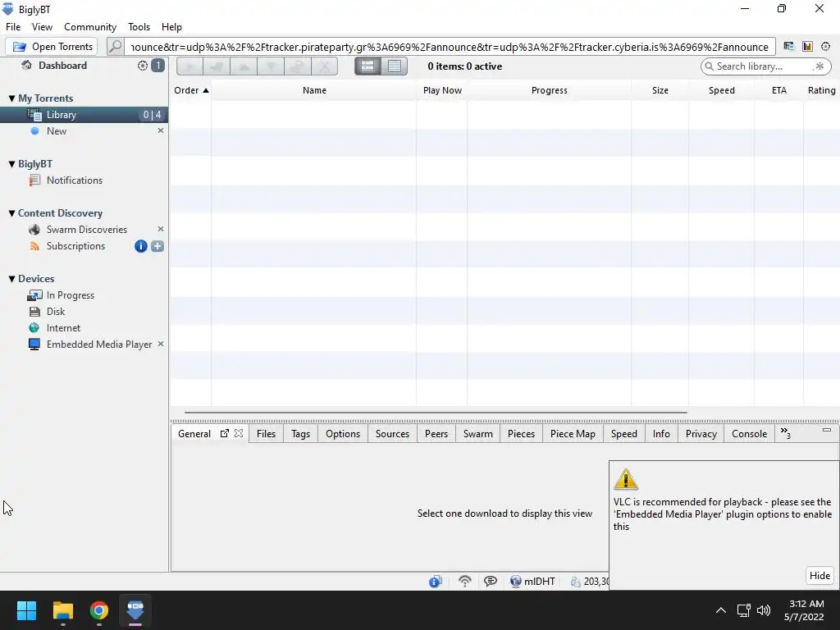
Task: Click the Subscriptions RSS icon
Action: [34, 246]
